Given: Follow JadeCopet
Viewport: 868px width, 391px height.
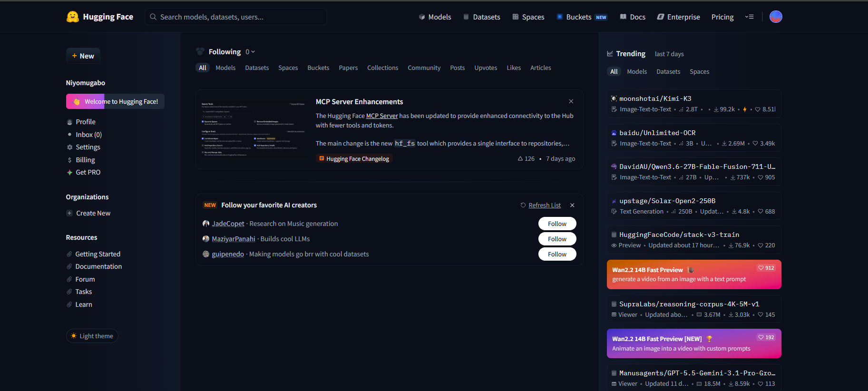Looking at the screenshot, I should [x=557, y=224].
